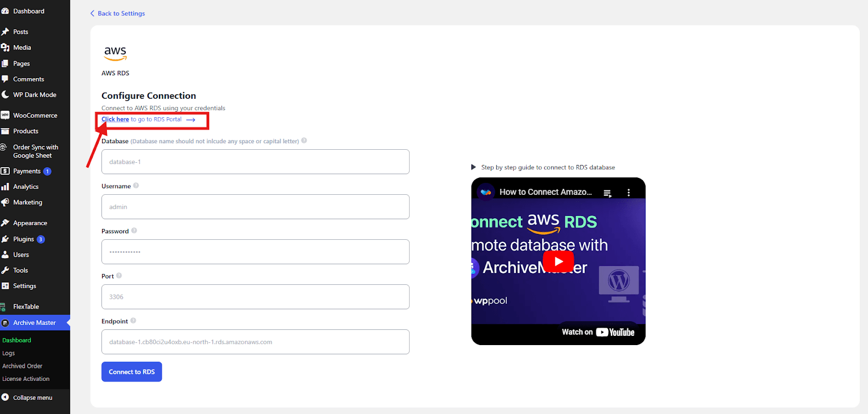Click the Order Sync with Google Sheet icon

(4, 147)
